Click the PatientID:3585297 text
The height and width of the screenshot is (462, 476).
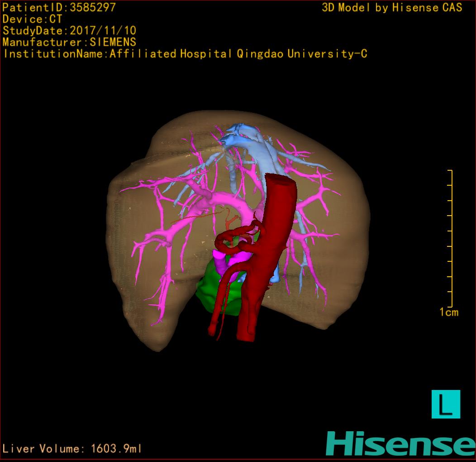[x=59, y=7]
